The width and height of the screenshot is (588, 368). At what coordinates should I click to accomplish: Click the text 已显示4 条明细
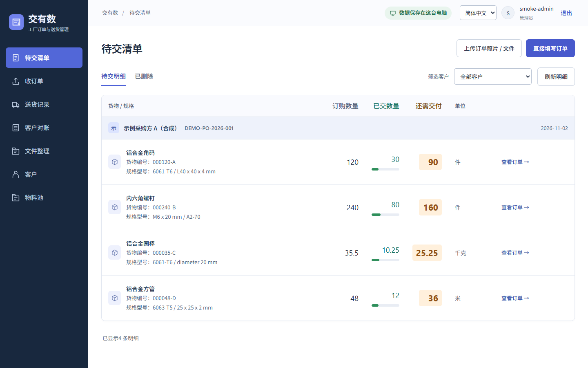[x=120, y=338]
